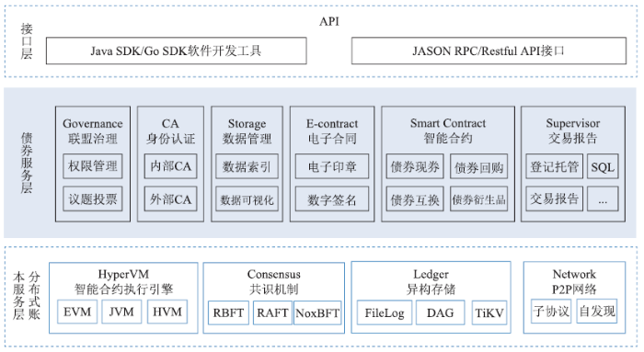Select the 数字签名 box
This screenshot has height=352, width=644.
coord(332,199)
